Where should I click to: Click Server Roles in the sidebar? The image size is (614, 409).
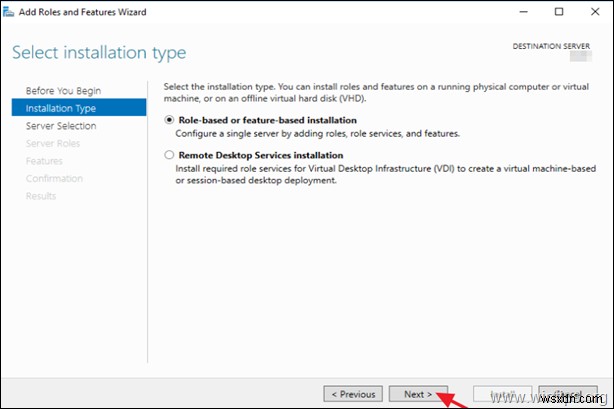[x=53, y=143]
